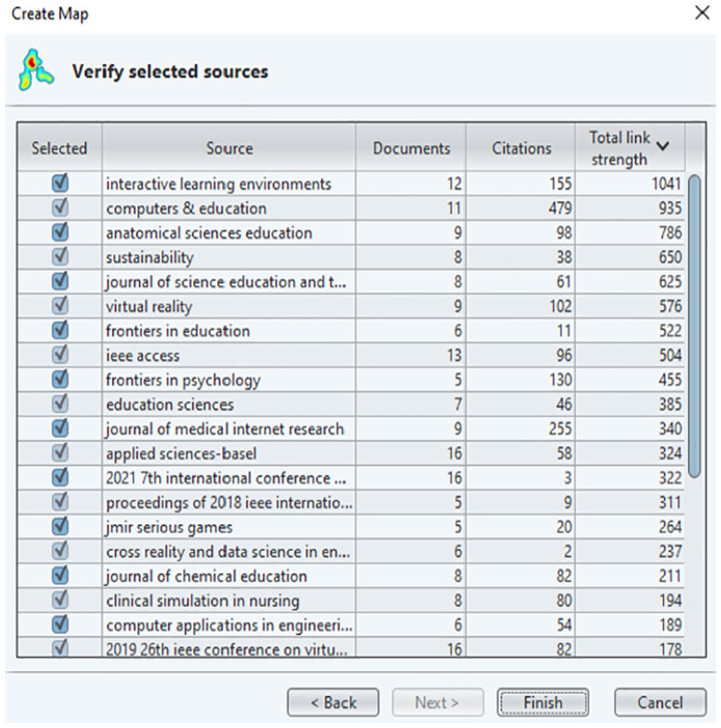Select the virtual reality source row
721x728 pixels.
pyautogui.click(x=229, y=306)
